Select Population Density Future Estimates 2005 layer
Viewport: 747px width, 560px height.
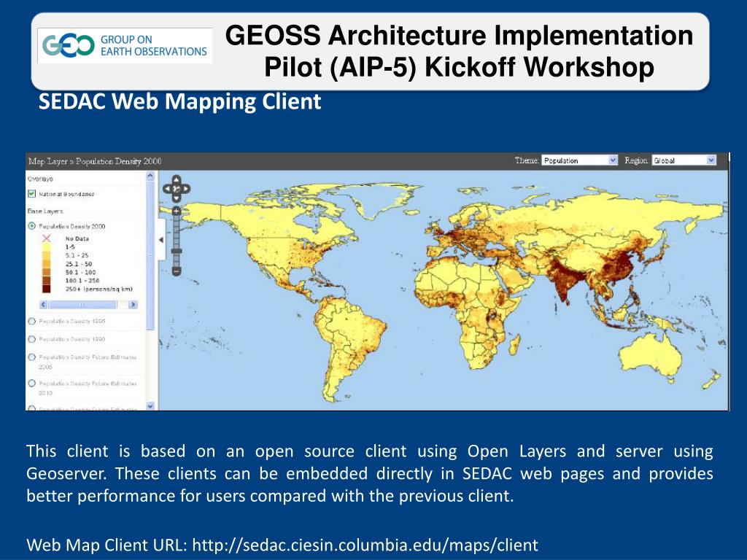[32, 357]
